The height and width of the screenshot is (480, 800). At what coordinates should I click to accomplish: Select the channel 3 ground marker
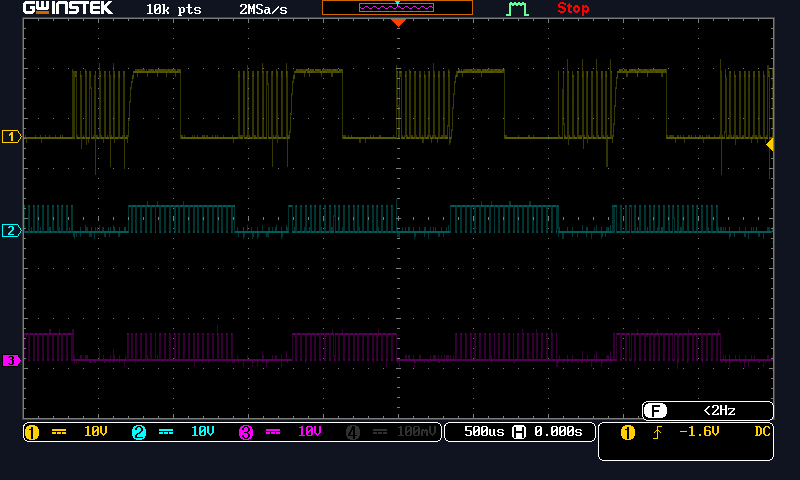11,361
